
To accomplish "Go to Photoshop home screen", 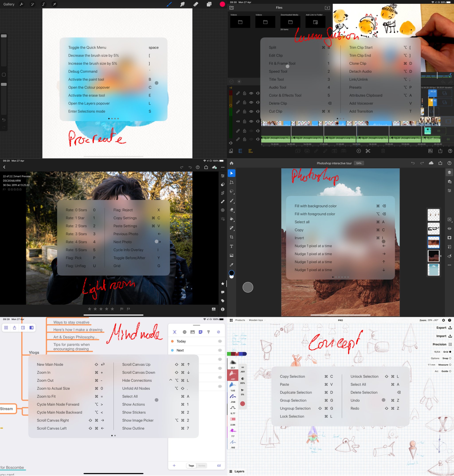I will click(x=232, y=163).
